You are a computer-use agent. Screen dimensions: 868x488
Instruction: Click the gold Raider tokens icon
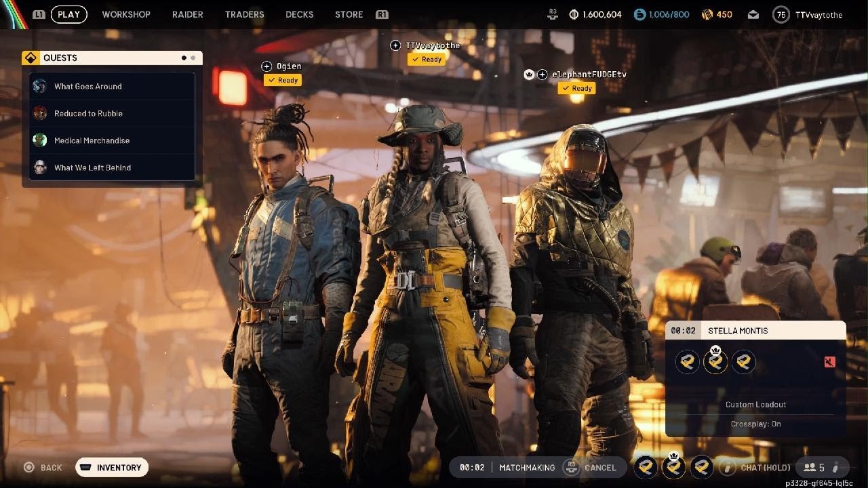click(x=706, y=14)
